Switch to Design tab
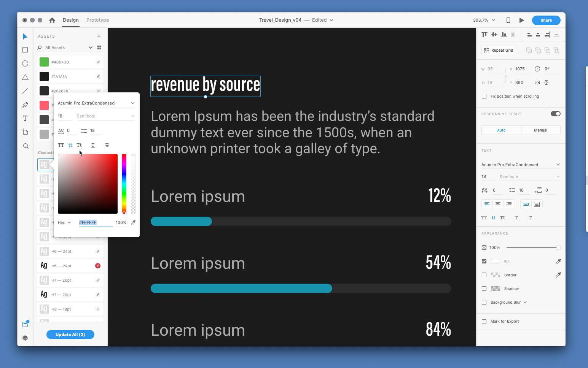This screenshot has width=588, height=368. [x=71, y=20]
